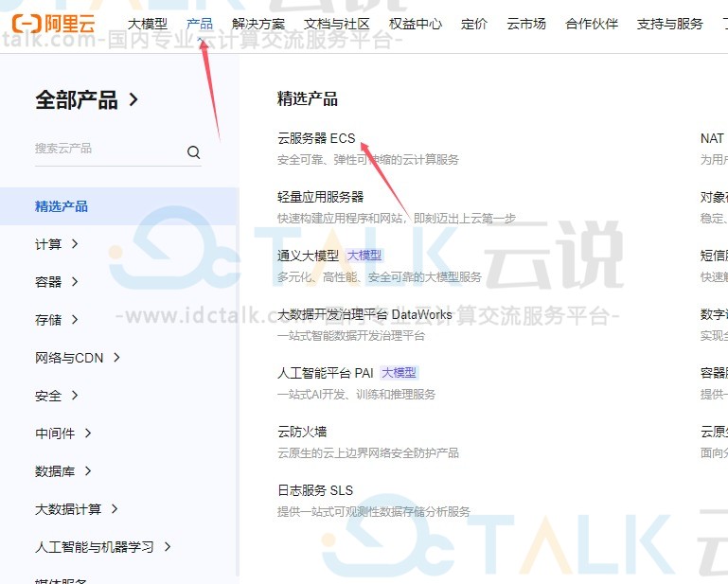
Task: Click the 提供一站式可观测性数据存储分析服务 description
Action: pos(374,511)
